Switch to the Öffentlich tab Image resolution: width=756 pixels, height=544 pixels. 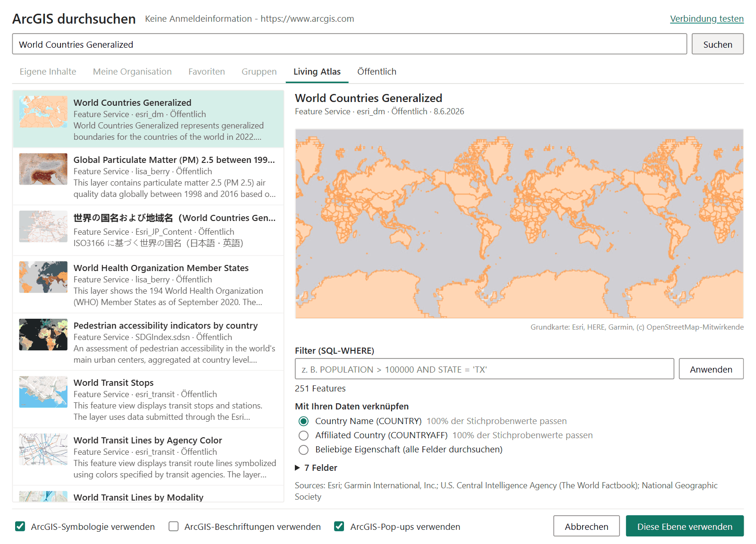click(x=377, y=71)
